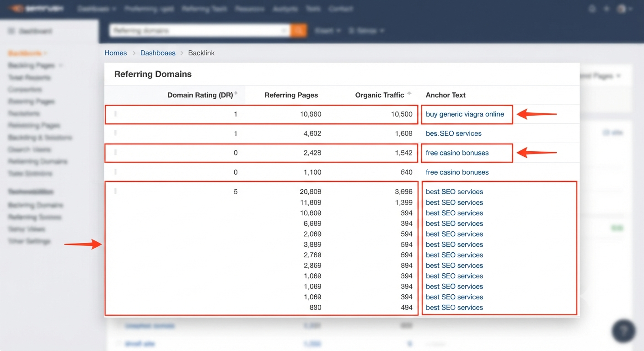644x351 pixels.
Task: Click the plus icon in top bar
Action: 606,9
